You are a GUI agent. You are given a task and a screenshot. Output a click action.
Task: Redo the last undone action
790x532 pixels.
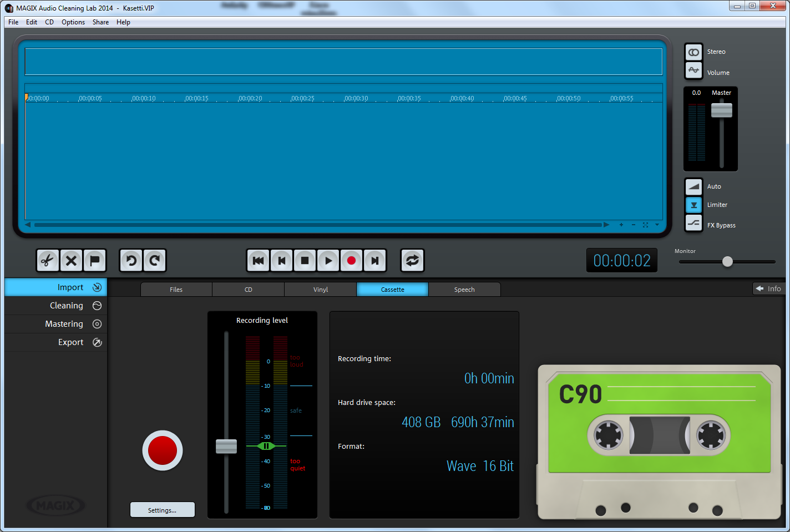click(155, 260)
